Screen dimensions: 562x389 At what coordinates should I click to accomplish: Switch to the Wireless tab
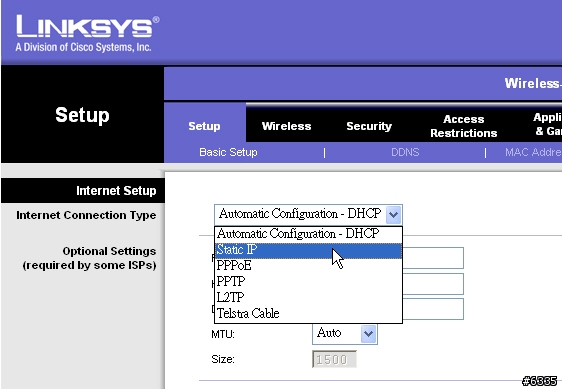[x=286, y=126]
